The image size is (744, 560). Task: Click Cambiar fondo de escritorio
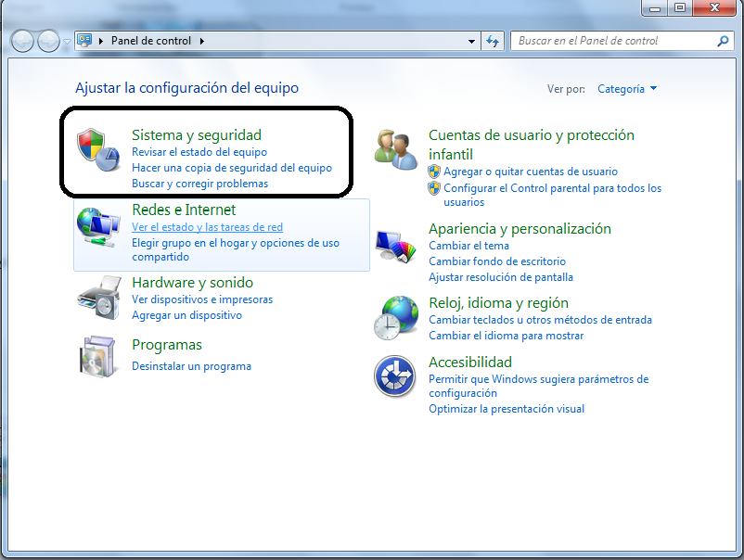click(x=497, y=261)
